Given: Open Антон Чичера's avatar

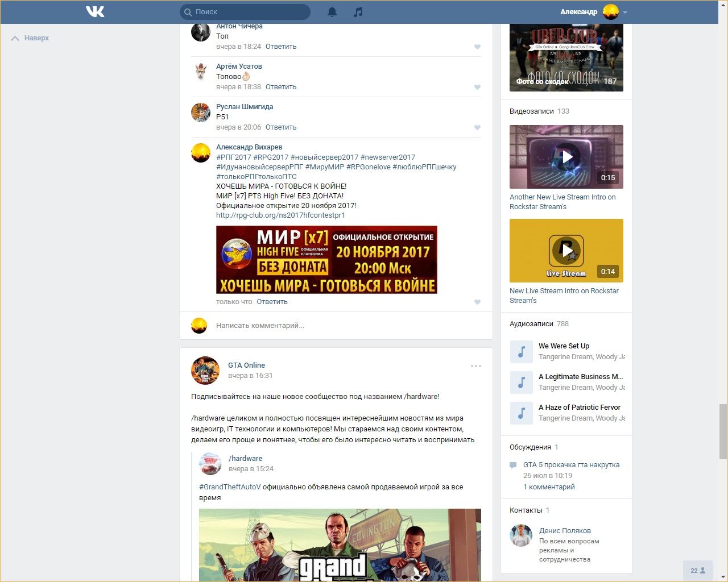Looking at the screenshot, I should pyautogui.click(x=201, y=32).
